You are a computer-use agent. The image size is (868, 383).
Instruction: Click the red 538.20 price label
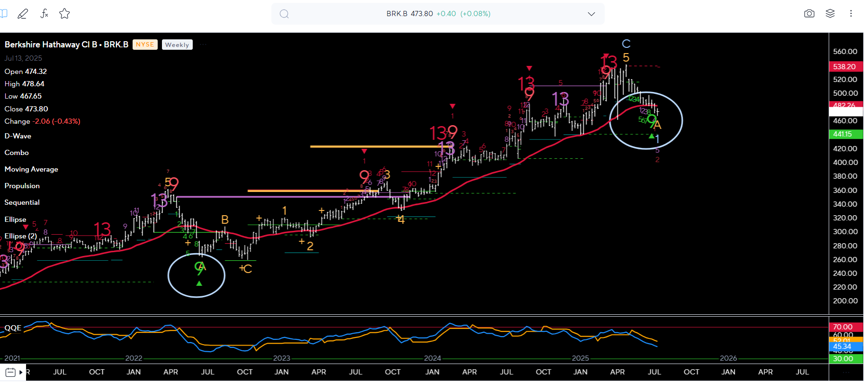(845, 67)
